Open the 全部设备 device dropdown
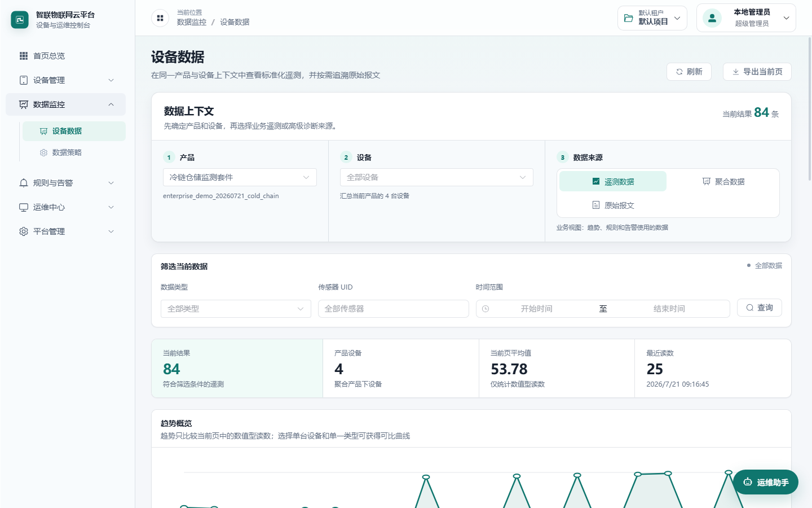This screenshot has width=812, height=508. 436,177
